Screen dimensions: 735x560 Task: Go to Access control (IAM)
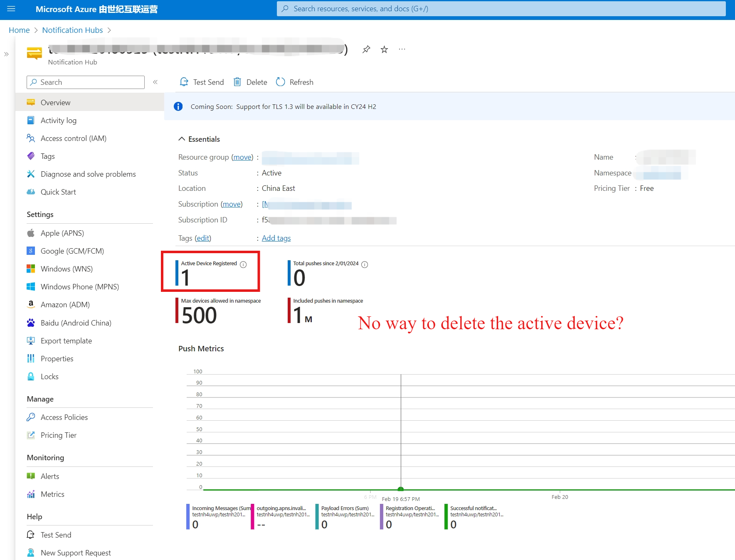click(x=73, y=138)
